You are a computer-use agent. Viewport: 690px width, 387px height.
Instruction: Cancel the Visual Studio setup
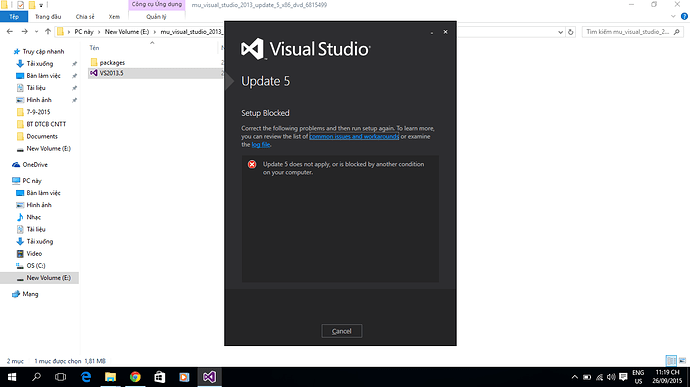[x=341, y=331]
